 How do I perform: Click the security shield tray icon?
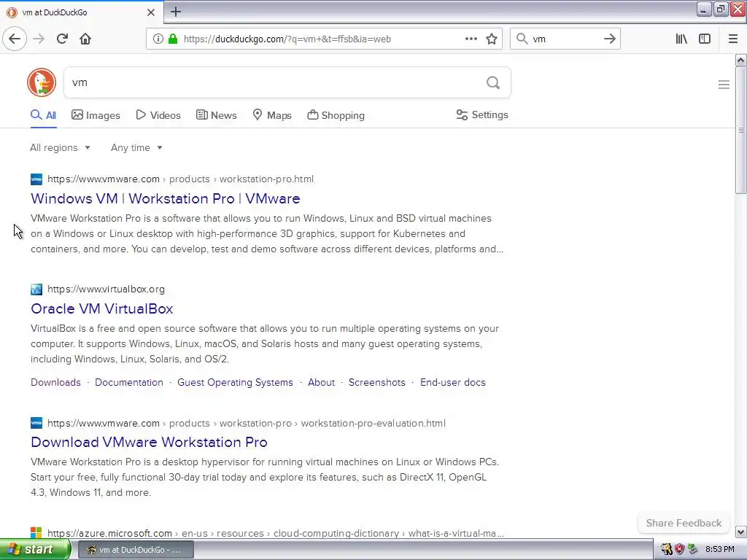pyautogui.click(x=679, y=550)
